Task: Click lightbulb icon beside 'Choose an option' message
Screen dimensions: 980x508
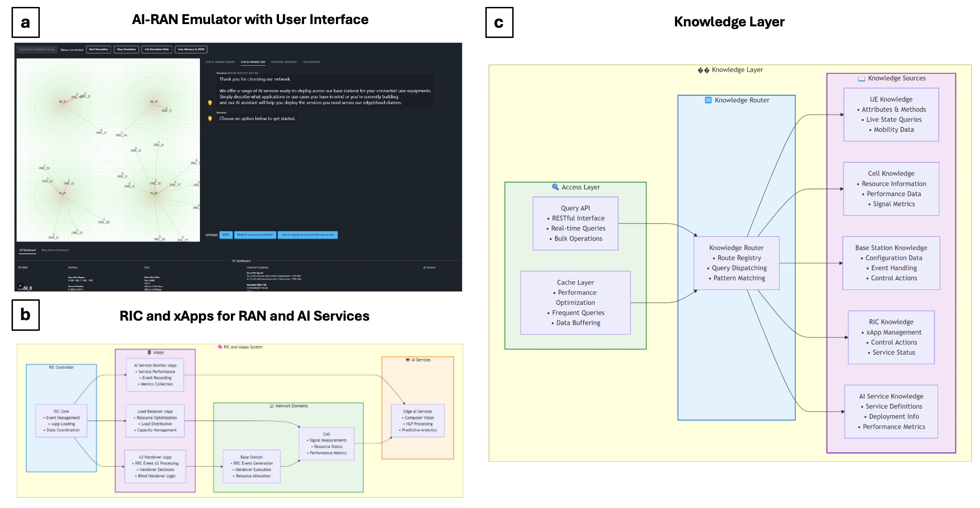Action: tap(210, 118)
